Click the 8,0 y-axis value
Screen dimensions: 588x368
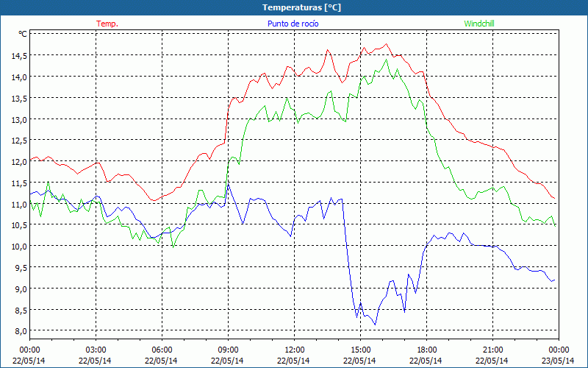[21, 330]
